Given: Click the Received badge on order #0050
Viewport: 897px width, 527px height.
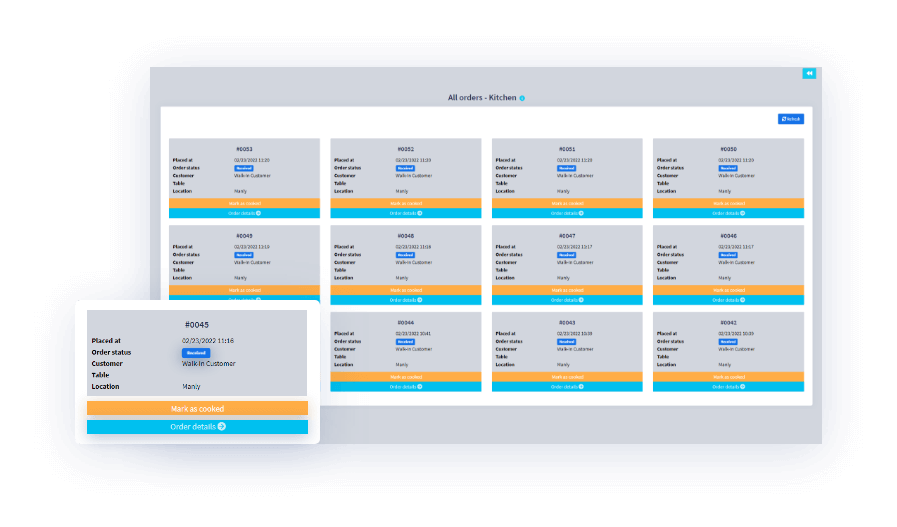Looking at the screenshot, I should 728,168.
